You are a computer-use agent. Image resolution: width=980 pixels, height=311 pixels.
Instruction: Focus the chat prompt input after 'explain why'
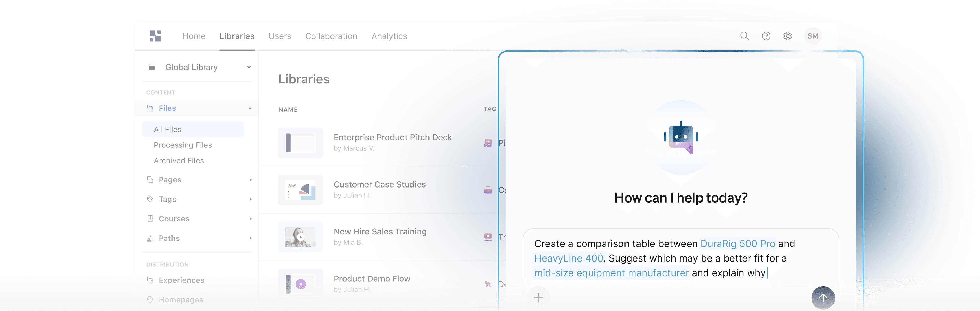pos(768,273)
